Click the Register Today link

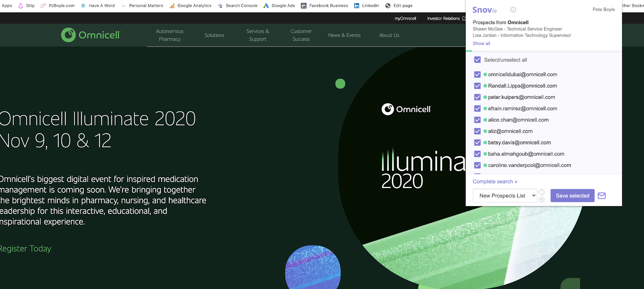[x=25, y=248]
